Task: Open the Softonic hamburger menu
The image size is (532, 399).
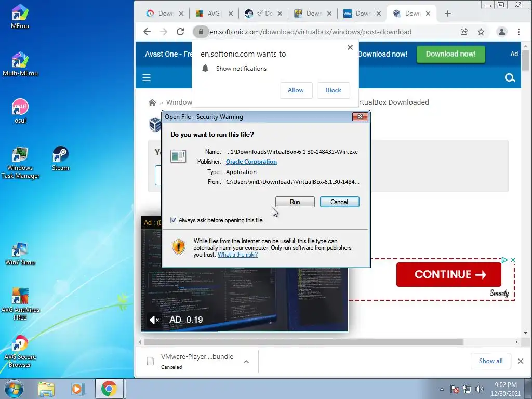Action: click(146, 78)
